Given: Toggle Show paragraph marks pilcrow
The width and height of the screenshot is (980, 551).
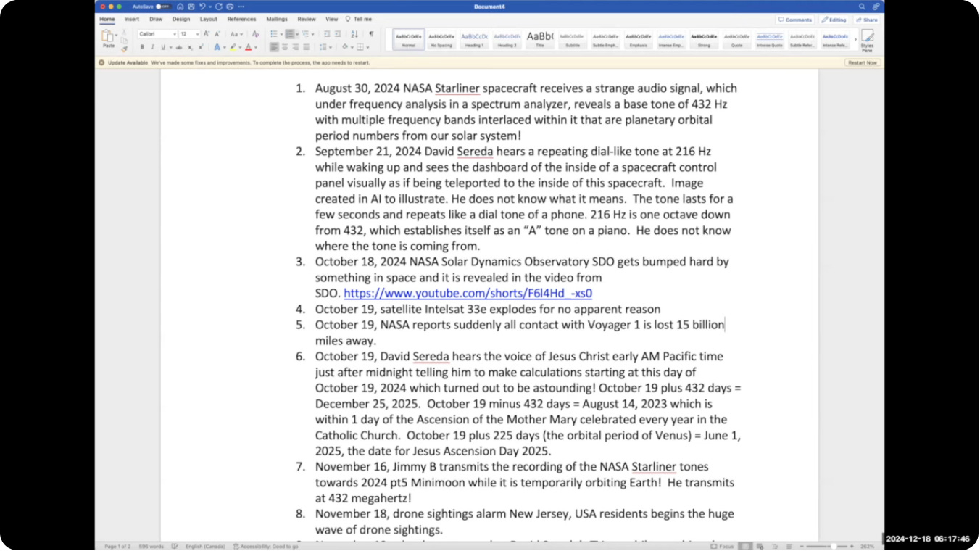Looking at the screenshot, I should 371,34.
